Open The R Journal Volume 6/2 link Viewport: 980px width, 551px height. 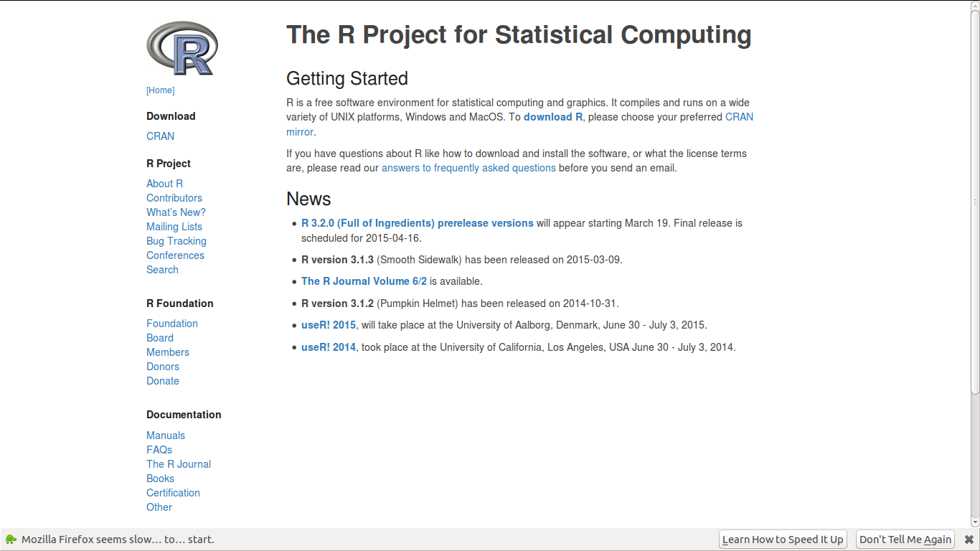[364, 281]
